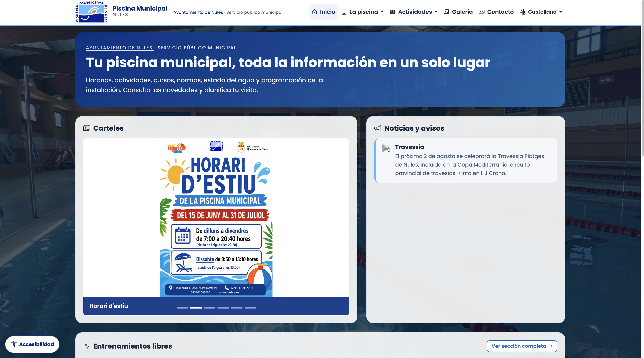Click Ver sección completa button
The image size is (644, 358).
(522, 346)
